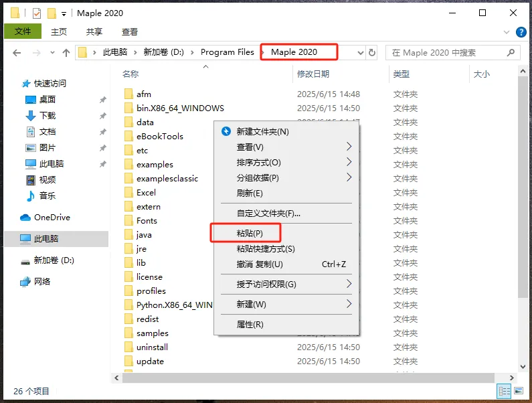Screen dimensions: 532x403
Task: Open Explorer help question mark
Action: [x=521, y=32]
